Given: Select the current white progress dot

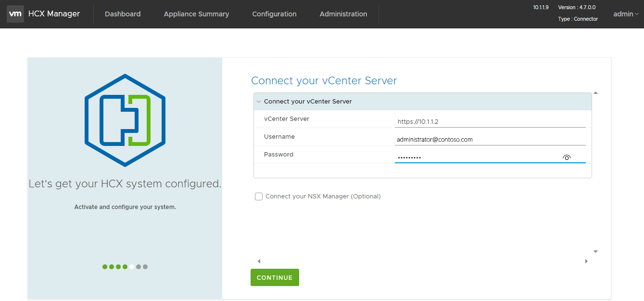Looking at the screenshot, I should (132, 267).
